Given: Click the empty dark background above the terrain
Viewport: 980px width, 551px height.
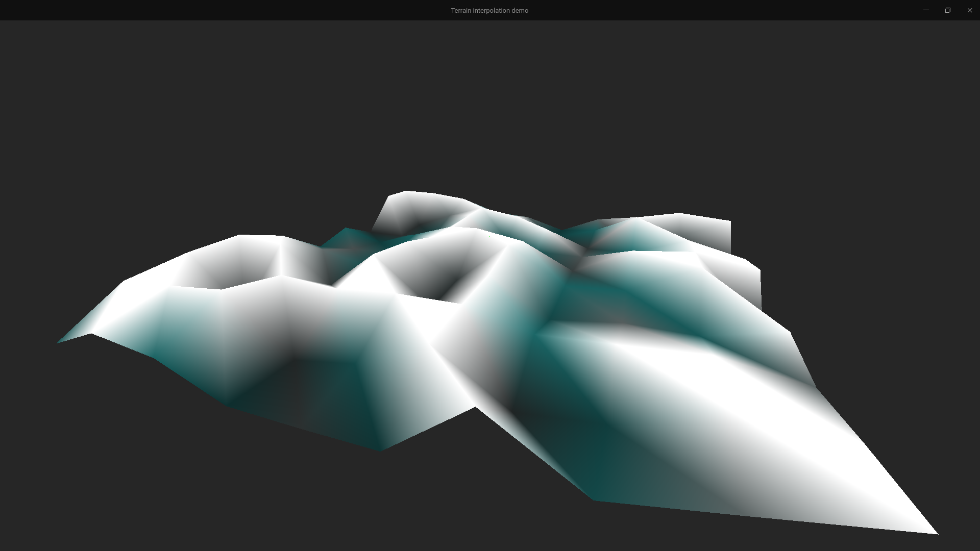Looking at the screenshot, I should click(490, 102).
